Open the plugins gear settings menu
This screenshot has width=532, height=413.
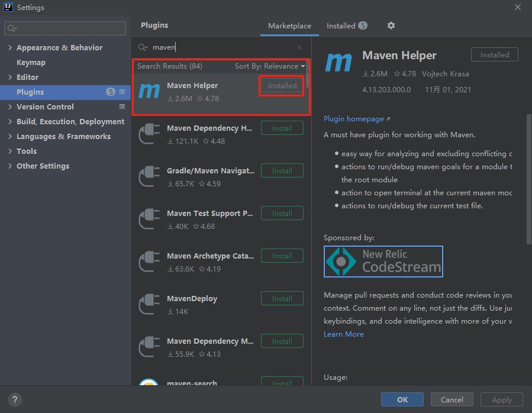391,26
